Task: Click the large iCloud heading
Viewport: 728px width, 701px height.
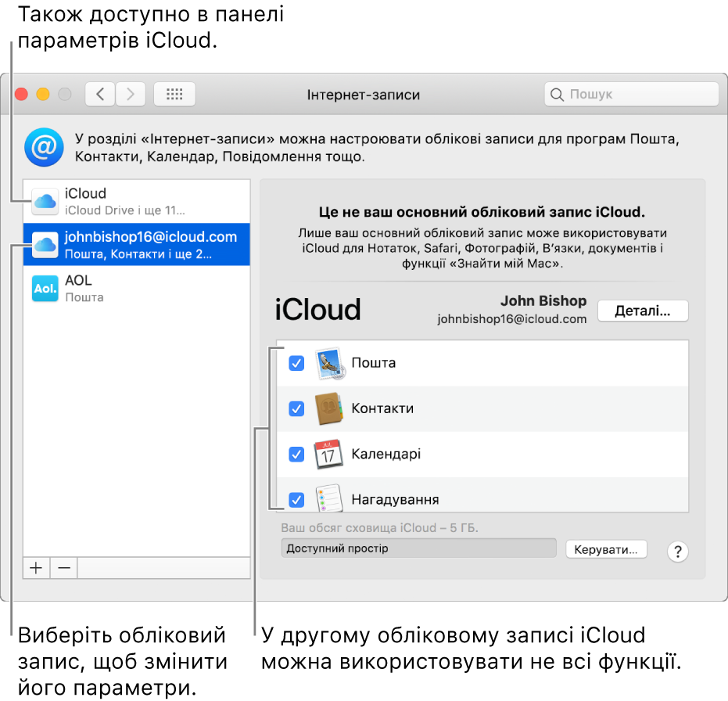Action: [318, 309]
